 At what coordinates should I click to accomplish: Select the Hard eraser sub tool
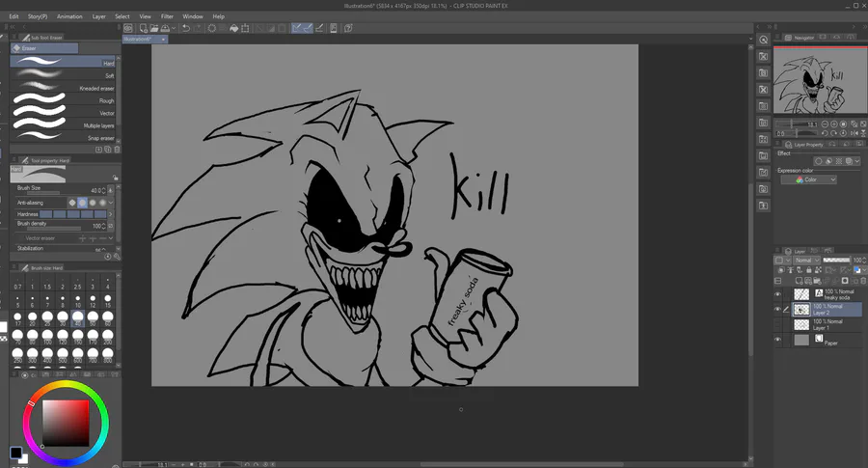pyautogui.click(x=63, y=62)
